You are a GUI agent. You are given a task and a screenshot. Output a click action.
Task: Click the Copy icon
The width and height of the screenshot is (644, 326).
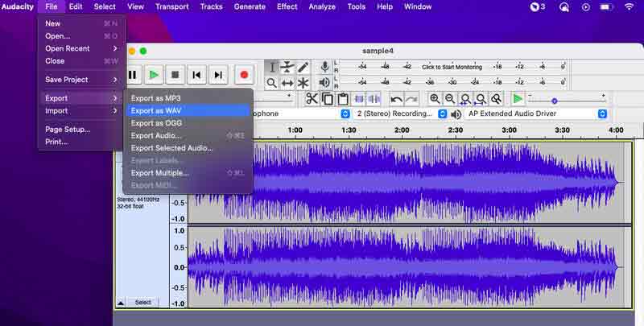(x=328, y=99)
